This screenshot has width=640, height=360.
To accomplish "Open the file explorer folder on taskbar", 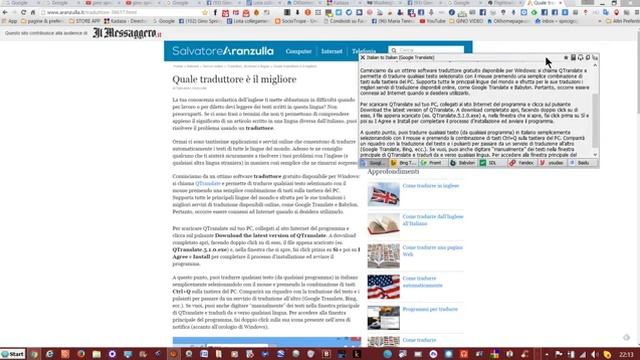I will (97, 354).
